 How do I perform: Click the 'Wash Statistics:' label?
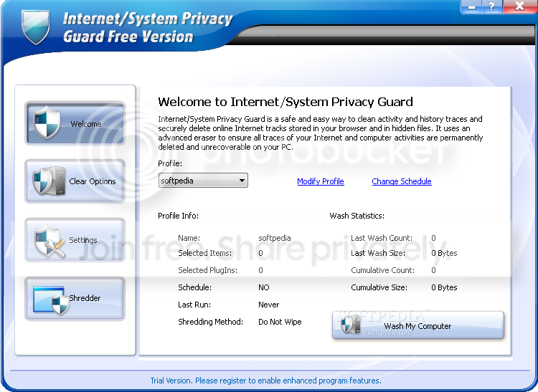coord(357,216)
